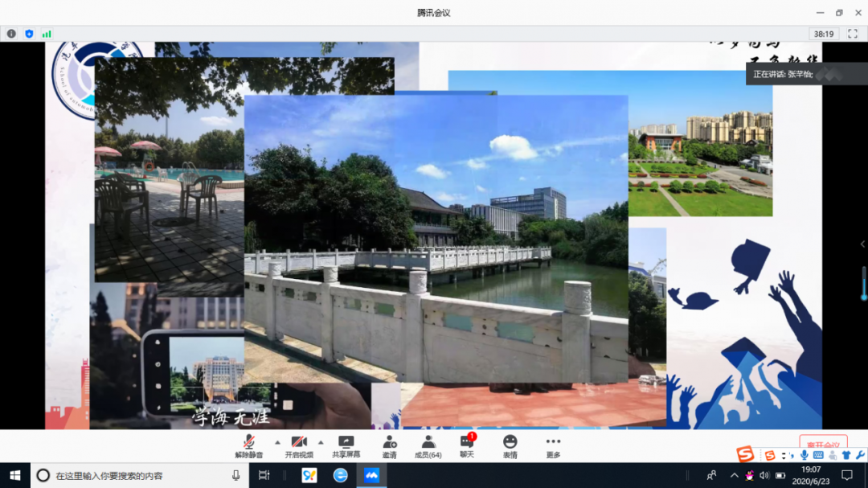Unmute the microphone (解除静音)
Screen dimensions: 868x488
(x=249, y=445)
